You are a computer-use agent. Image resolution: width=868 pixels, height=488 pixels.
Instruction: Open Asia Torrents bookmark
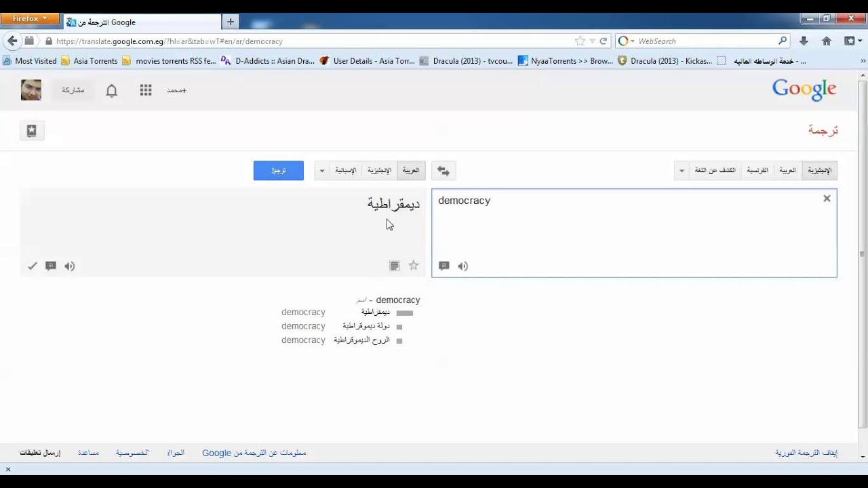[x=90, y=61]
